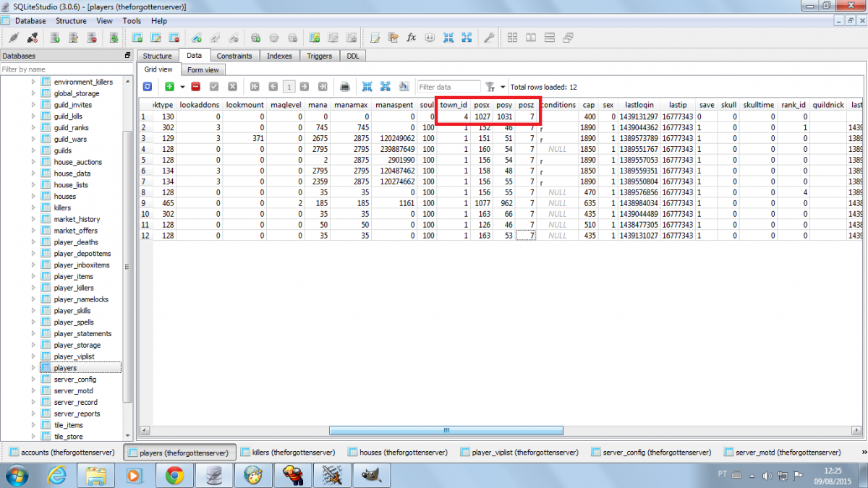Screen dimensions: 868x488
Task: Click the edit table toolbar icon
Action: [156, 38]
